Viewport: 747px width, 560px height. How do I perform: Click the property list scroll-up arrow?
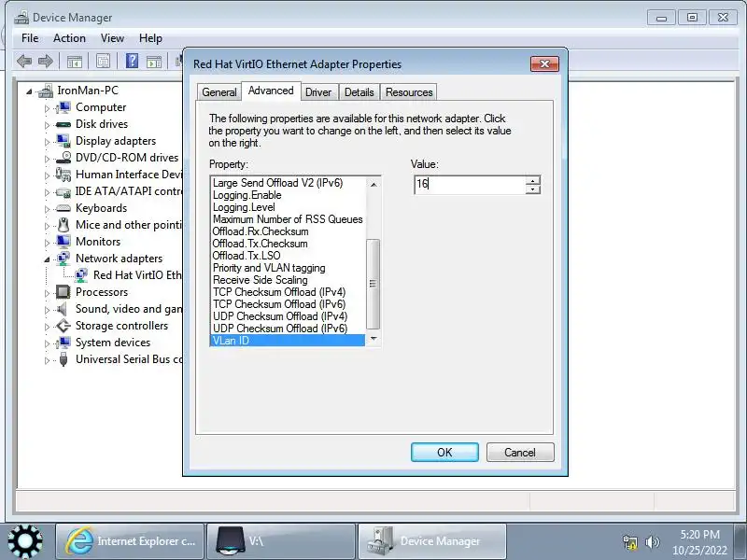click(373, 184)
